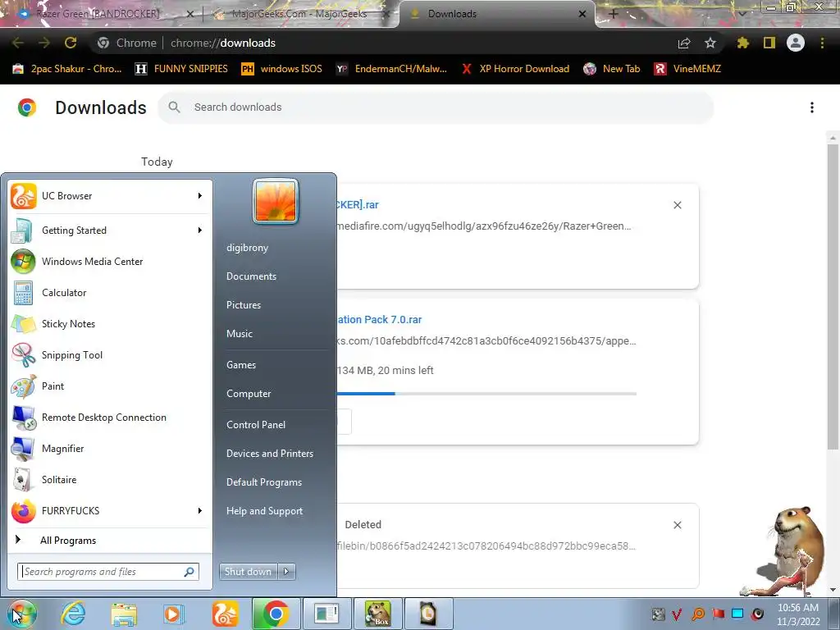The width and height of the screenshot is (840, 630).
Task: Open Devices and Printers
Action: click(270, 453)
